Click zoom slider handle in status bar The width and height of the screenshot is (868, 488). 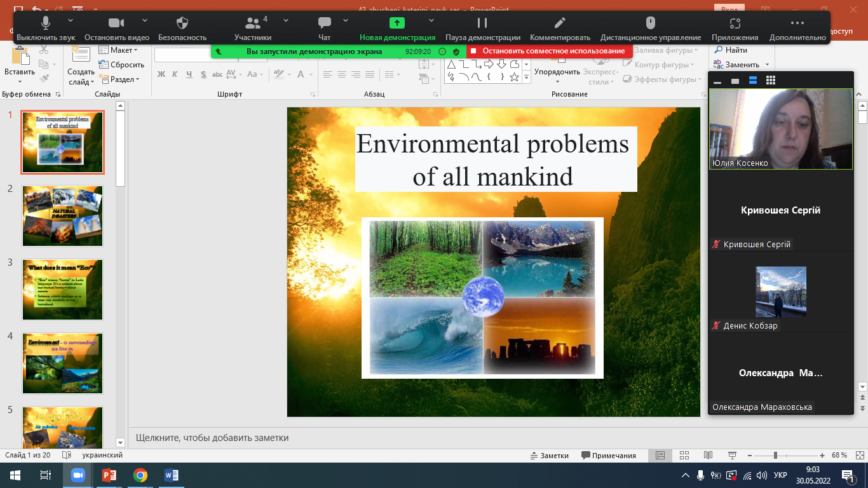click(x=775, y=456)
